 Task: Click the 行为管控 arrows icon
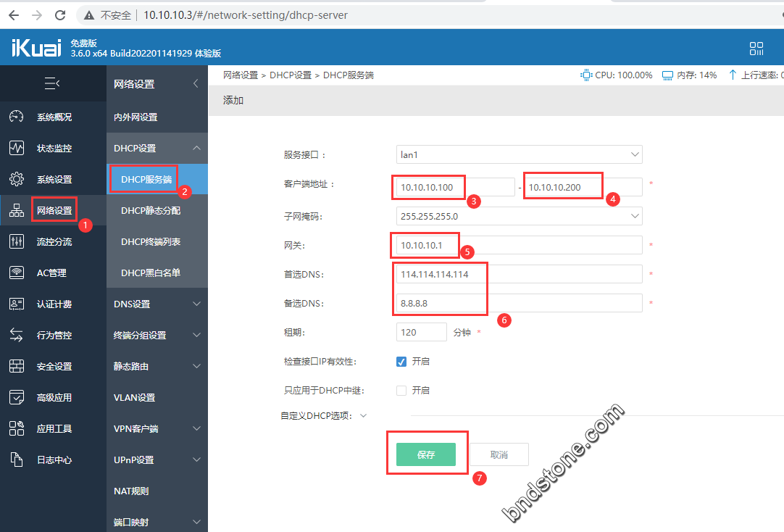point(17,335)
